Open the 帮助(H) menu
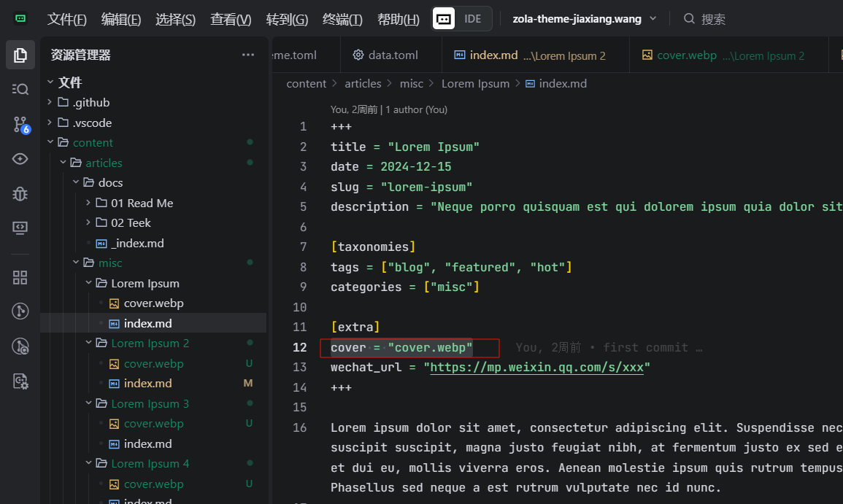The image size is (843, 504). [x=399, y=20]
